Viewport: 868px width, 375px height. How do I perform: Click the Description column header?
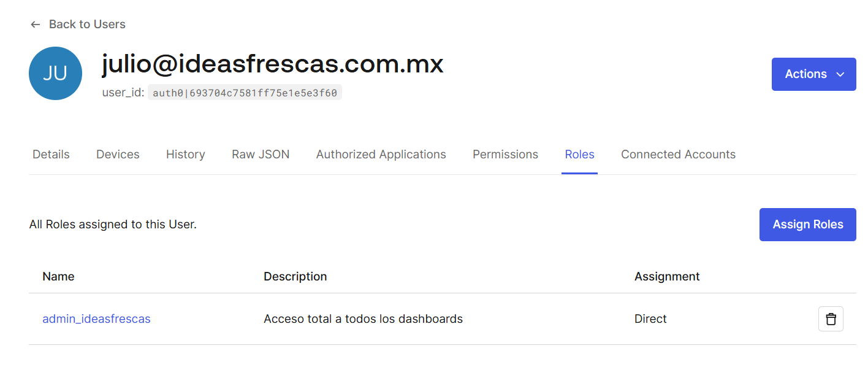295,277
